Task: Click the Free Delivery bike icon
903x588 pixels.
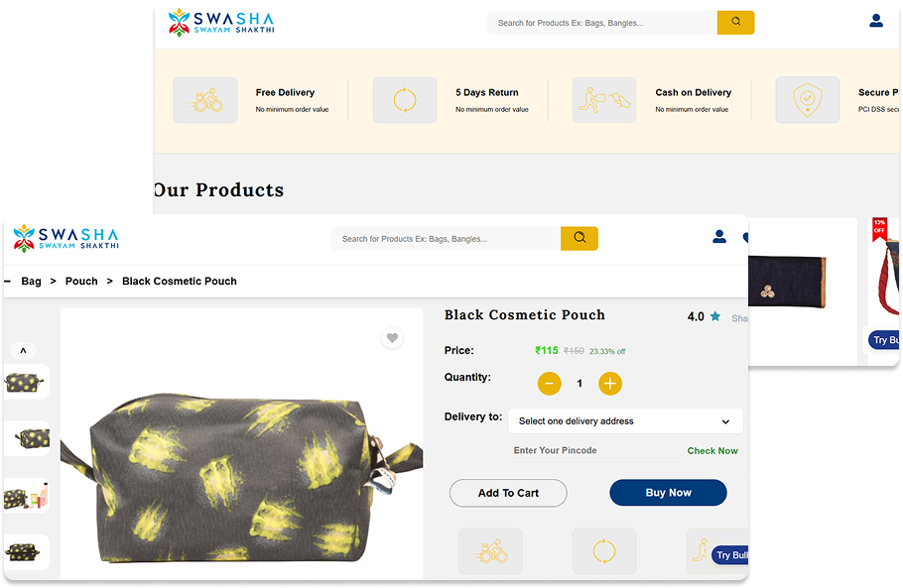Action: (205, 99)
